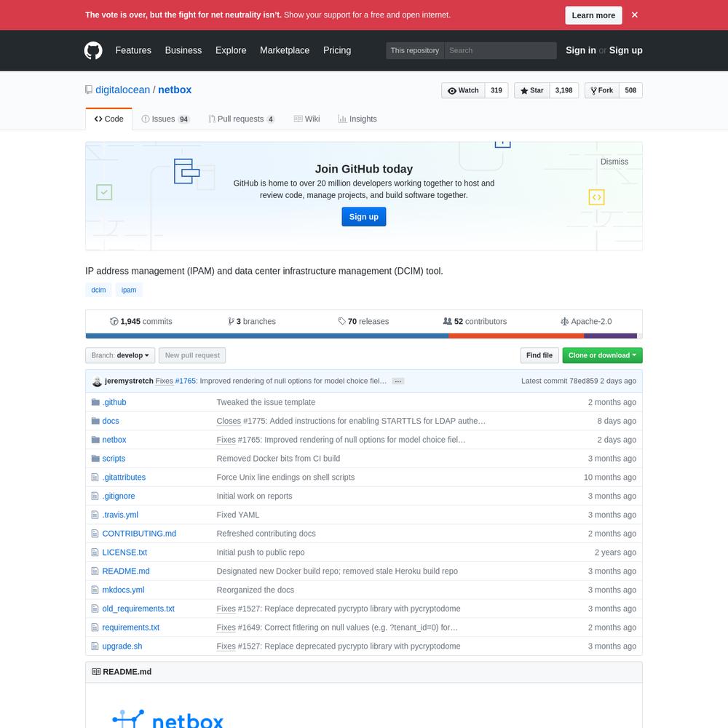Select the Code tab
Image resolution: width=728 pixels, height=728 pixels.
[x=108, y=119]
